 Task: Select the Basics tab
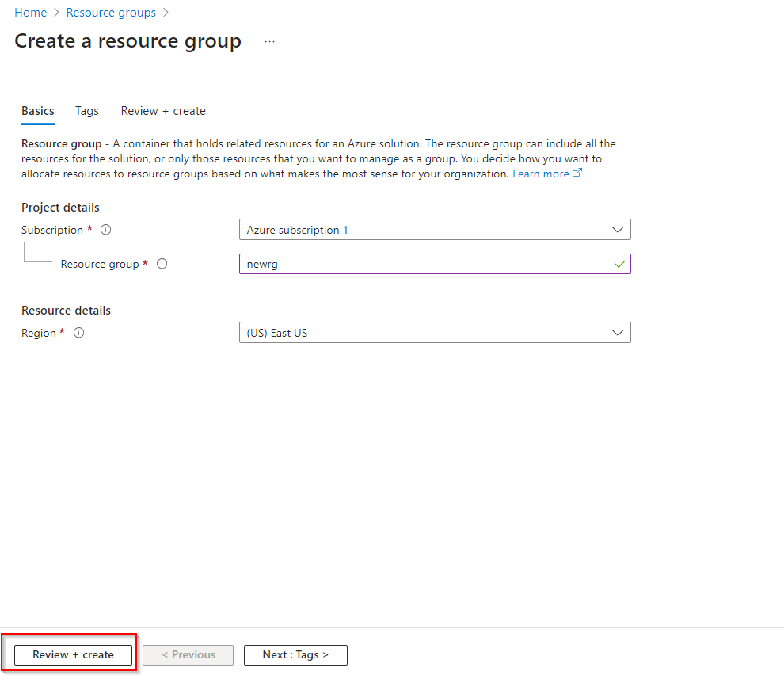[38, 111]
